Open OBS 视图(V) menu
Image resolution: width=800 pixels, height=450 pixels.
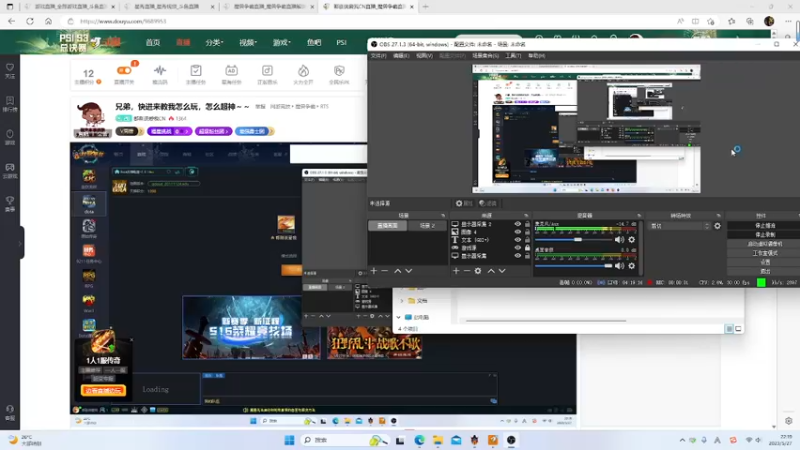pyautogui.click(x=424, y=56)
